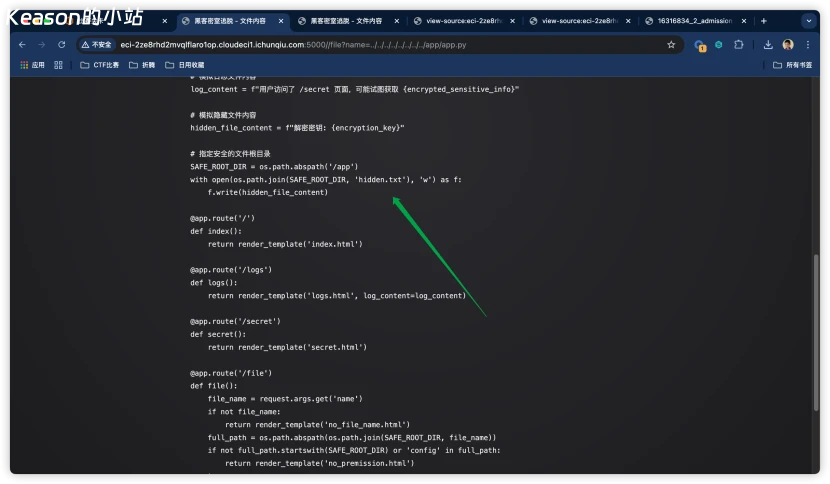
Task: Switch to the first view-source:eci-2ze8rh tab
Action: click(463, 20)
